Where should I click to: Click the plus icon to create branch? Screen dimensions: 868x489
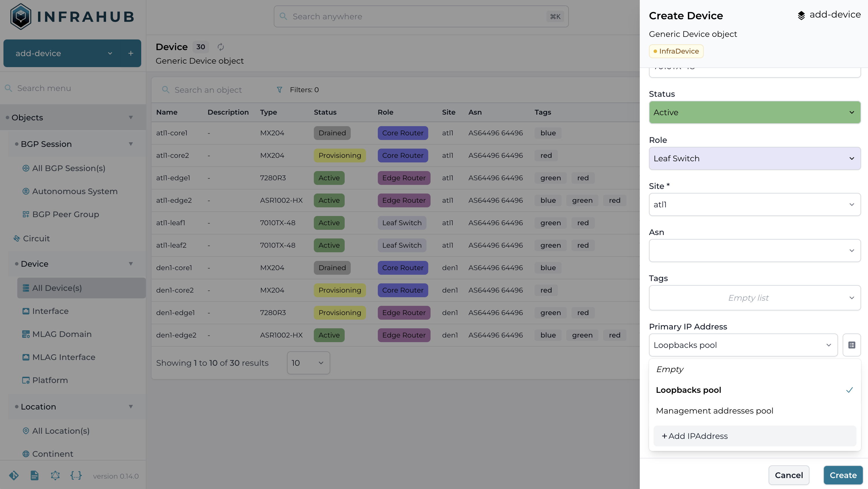pos(131,53)
